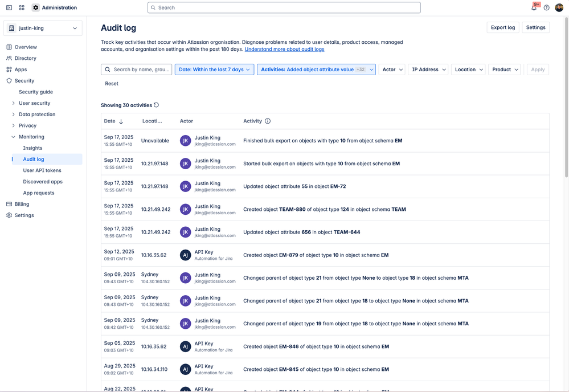The height and width of the screenshot is (392, 569).
Task: Open the Location filter dropdown
Action: tap(468, 70)
